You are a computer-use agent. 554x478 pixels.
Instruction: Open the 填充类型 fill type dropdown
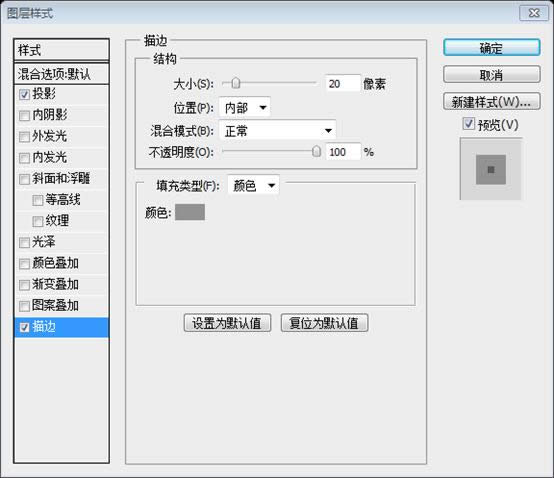[x=253, y=185]
